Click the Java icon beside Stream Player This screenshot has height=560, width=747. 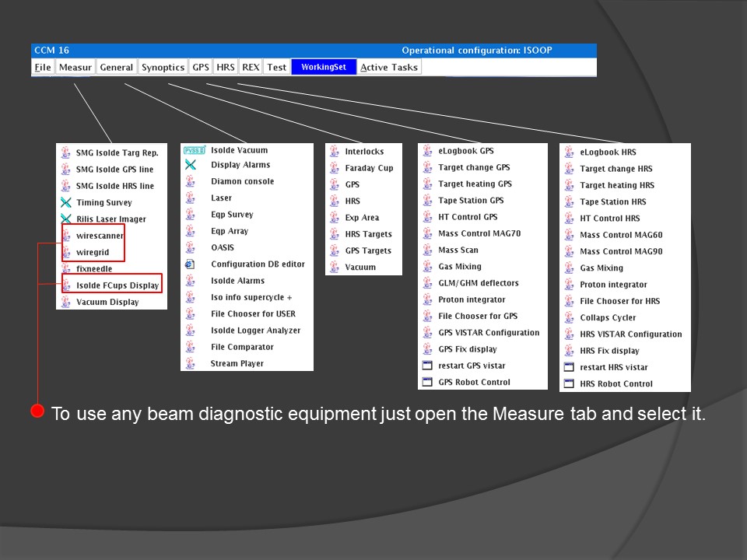tap(190, 363)
